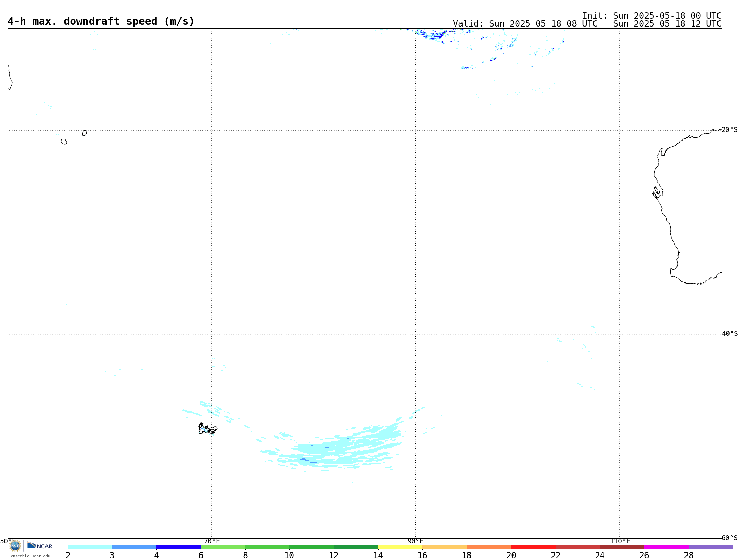Click the colorbar tick label '20'

[x=511, y=555]
